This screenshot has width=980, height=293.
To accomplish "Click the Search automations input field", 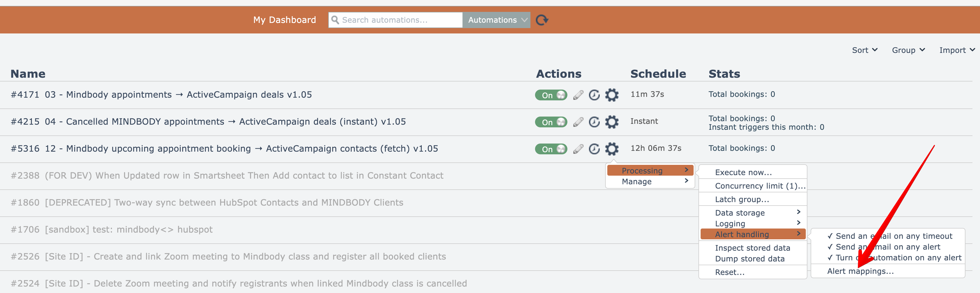I will pyautogui.click(x=399, y=20).
